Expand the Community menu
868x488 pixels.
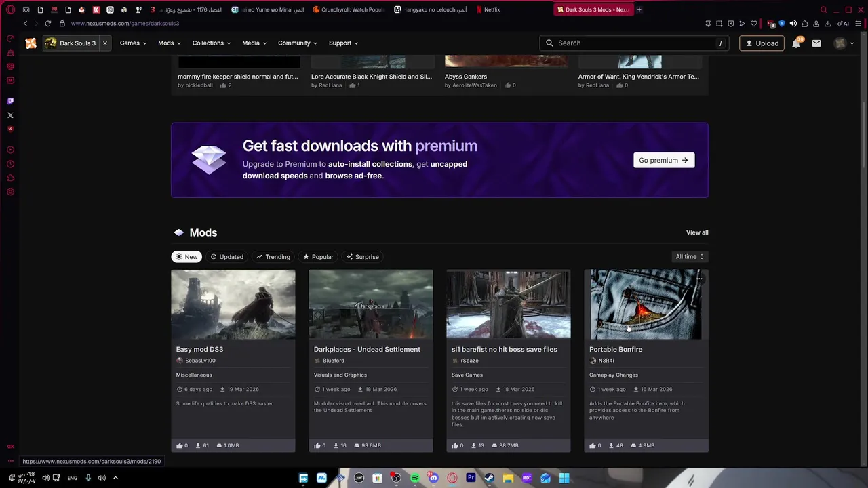[x=297, y=43]
